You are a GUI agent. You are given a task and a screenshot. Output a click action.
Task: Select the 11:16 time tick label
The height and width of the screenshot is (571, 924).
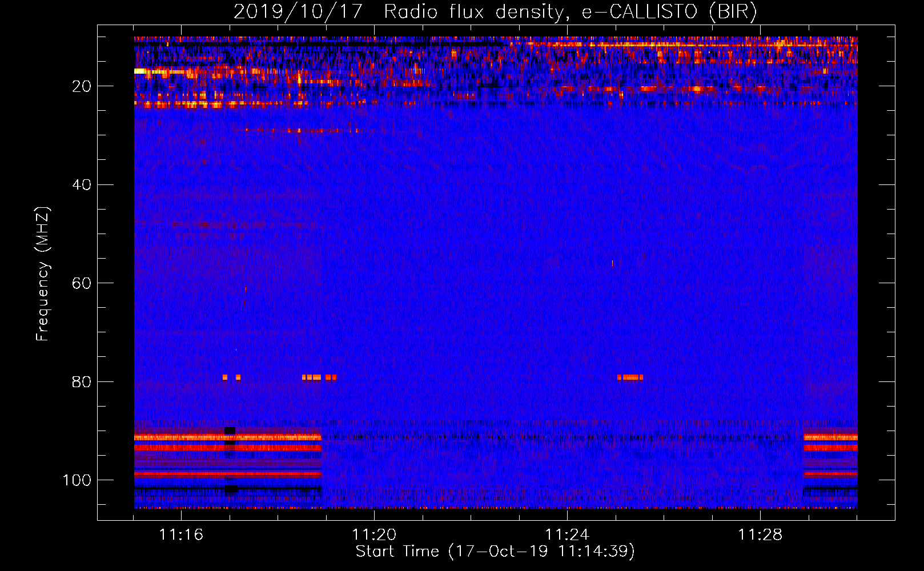[181, 534]
